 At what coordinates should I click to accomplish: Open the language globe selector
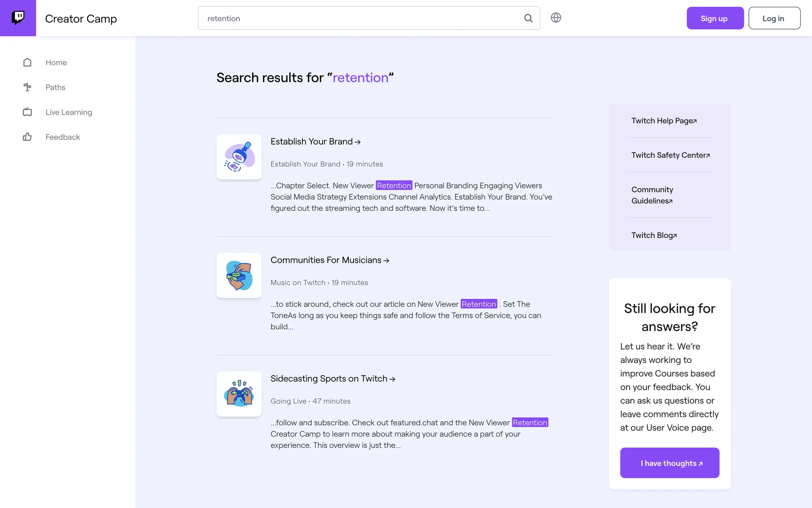point(556,18)
